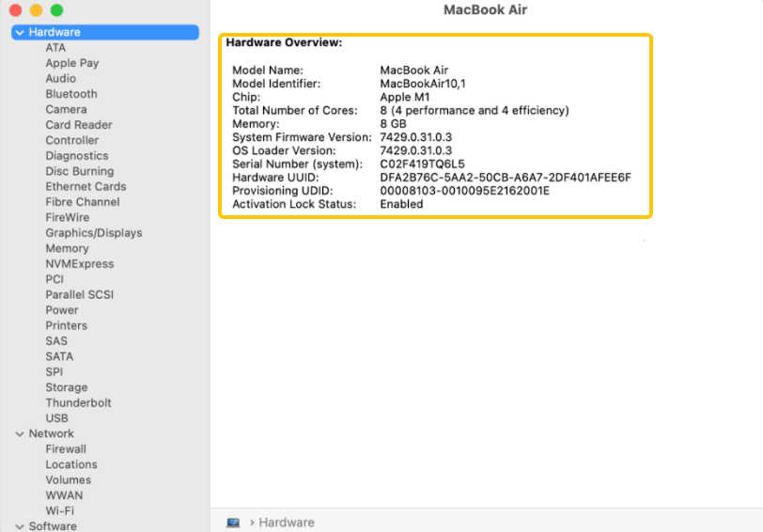The image size is (763, 532).
Task: Open the Camera hardware entry
Action: click(66, 109)
